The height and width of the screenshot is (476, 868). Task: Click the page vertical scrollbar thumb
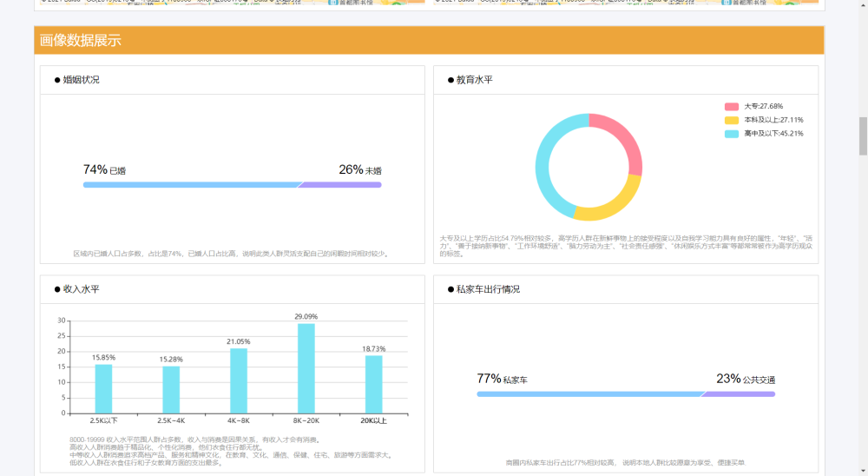point(863,136)
